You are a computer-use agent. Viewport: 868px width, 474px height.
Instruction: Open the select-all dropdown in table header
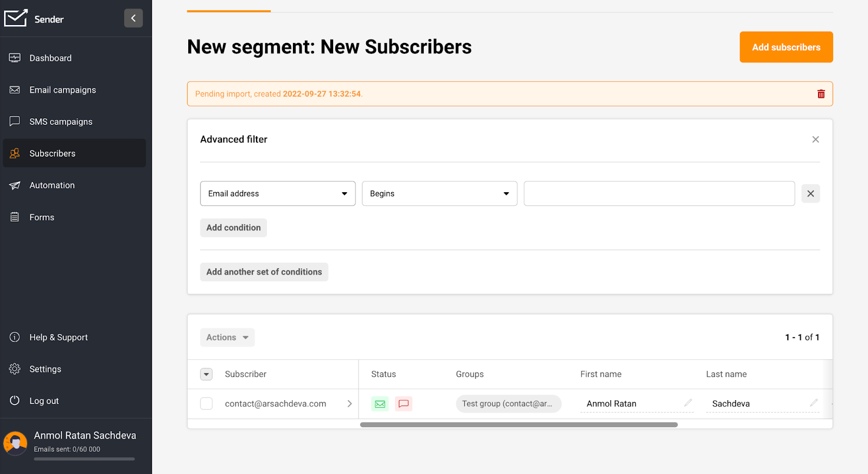point(207,374)
